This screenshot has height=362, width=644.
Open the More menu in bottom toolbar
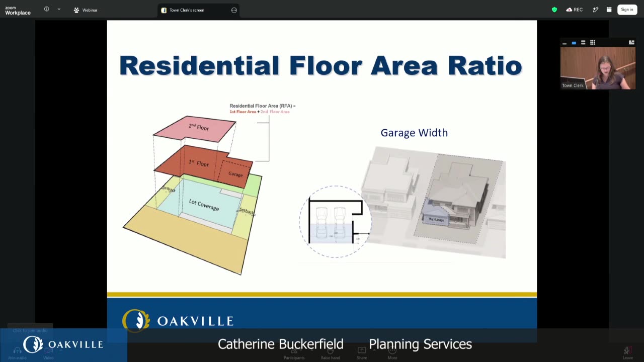tap(392, 353)
